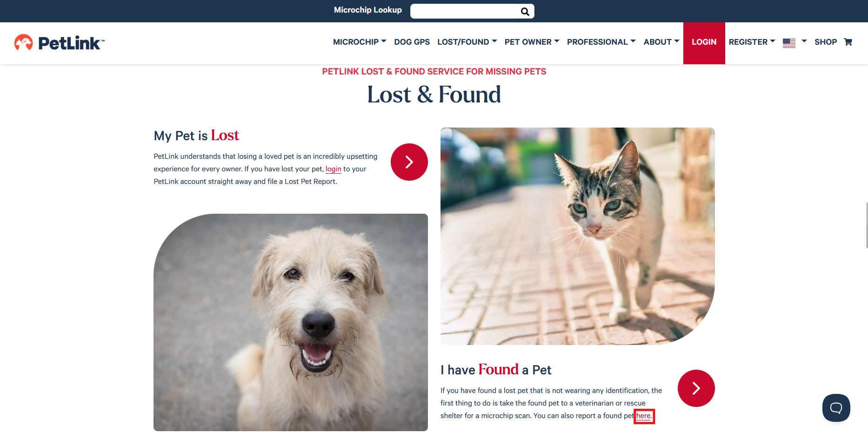Open the PROFESSIONAL dropdown menu

tap(601, 42)
